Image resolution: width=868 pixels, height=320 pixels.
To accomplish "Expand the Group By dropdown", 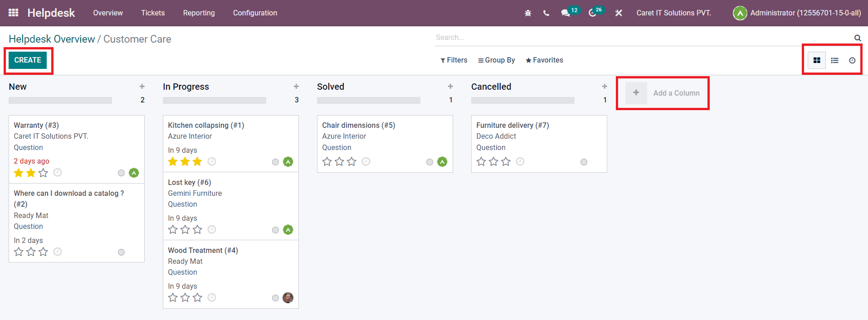I will 497,60.
